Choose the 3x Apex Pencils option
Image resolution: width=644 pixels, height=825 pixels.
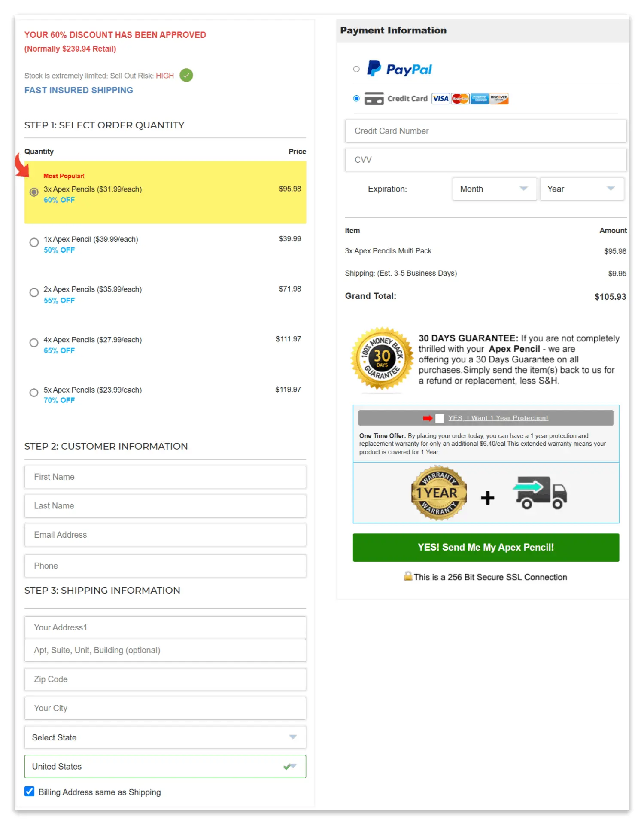click(x=34, y=192)
